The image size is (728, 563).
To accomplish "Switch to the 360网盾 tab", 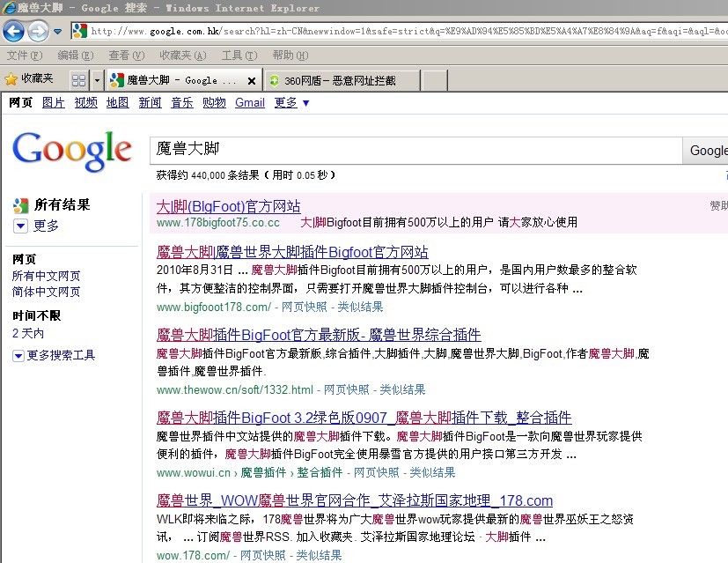I will [342, 80].
